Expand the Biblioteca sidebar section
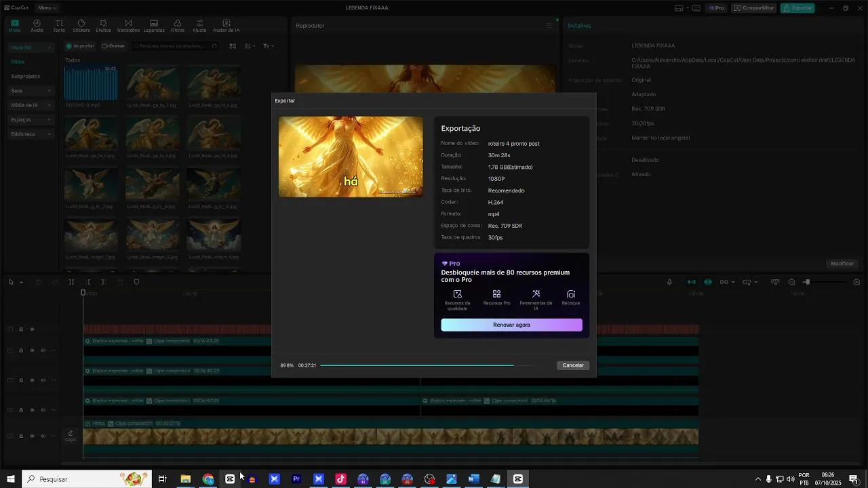Image resolution: width=868 pixels, height=488 pixels. [x=31, y=134]
